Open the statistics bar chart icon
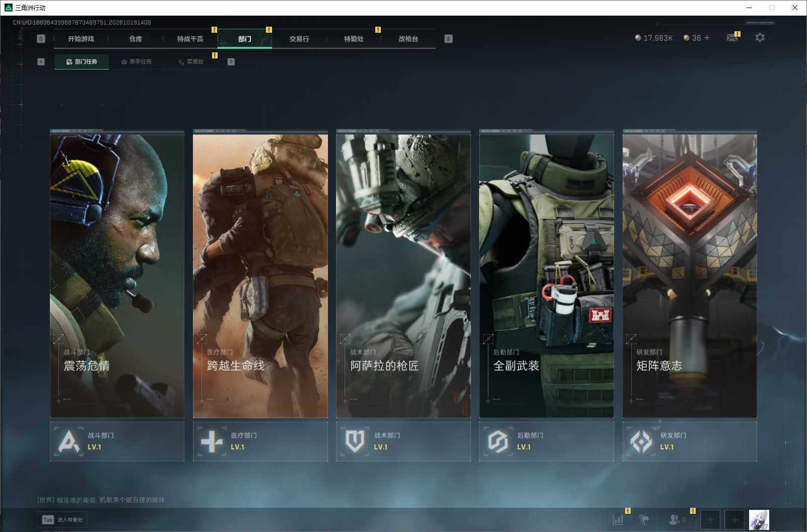The width and height of the screenshot is (807, 532). coord(618,519)
